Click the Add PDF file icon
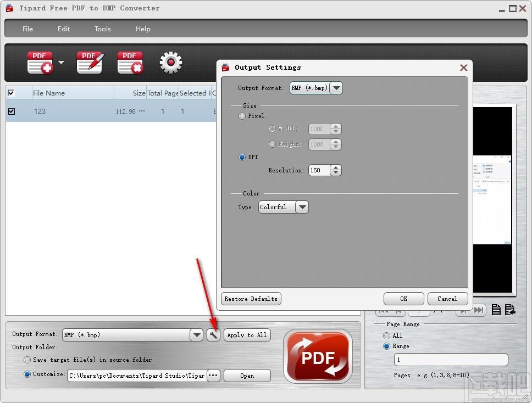This screenshot has height=403, width=532. 40,63
